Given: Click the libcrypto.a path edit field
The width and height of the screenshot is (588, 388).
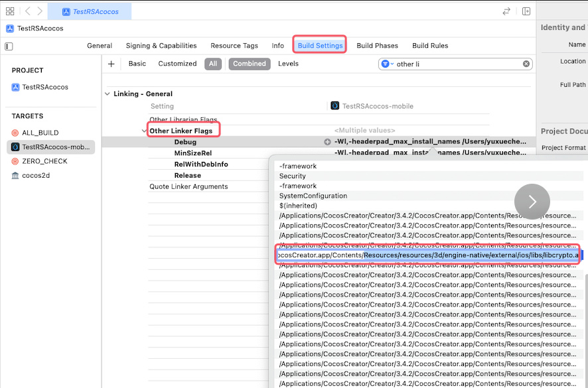Looking at the screenshot, I should coord(427,255).
